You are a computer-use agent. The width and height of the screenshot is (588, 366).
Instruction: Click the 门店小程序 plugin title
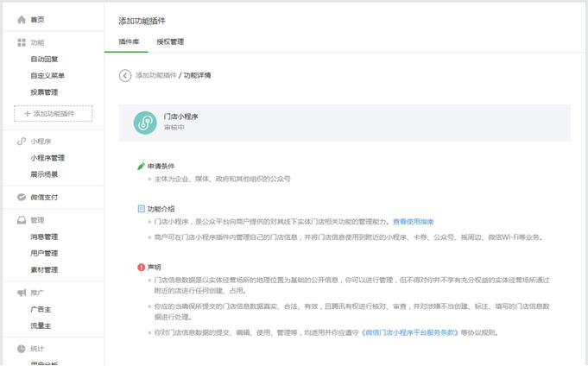pos(180,117)
